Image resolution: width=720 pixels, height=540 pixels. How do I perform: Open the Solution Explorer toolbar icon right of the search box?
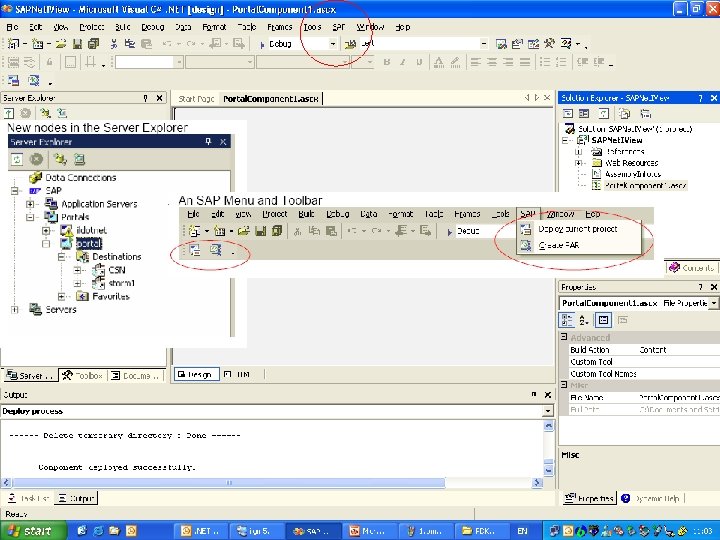501,44
